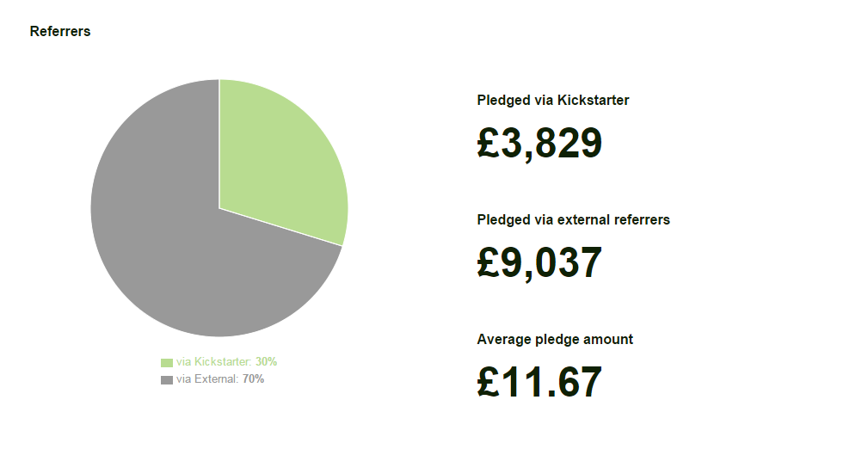Click the green legend color square

167,363
